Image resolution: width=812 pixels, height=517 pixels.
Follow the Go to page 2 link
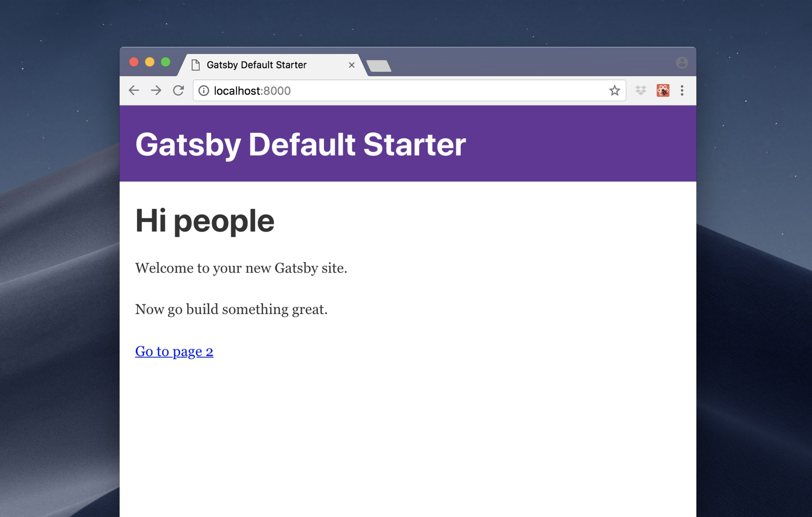(174, 351)
